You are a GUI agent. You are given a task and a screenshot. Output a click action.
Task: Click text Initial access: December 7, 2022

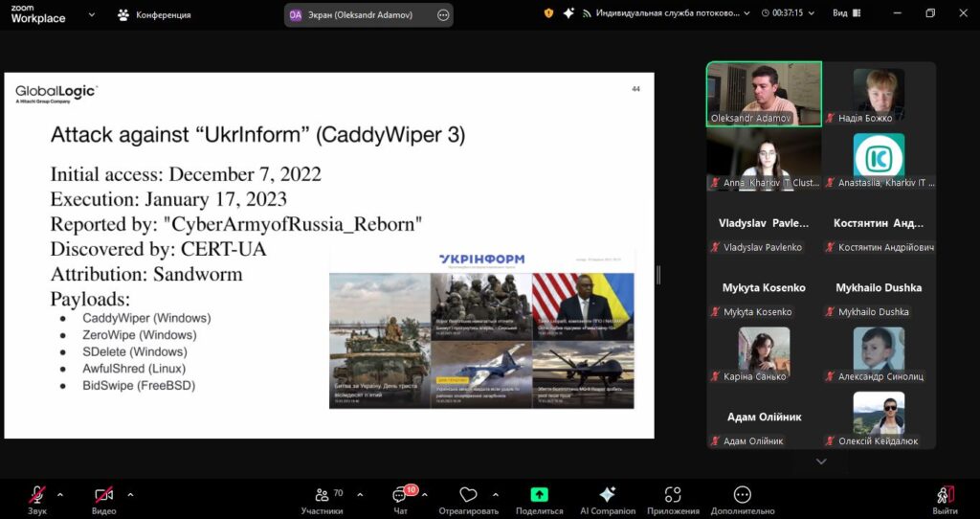pyautogui.click(x=186, y=174)
